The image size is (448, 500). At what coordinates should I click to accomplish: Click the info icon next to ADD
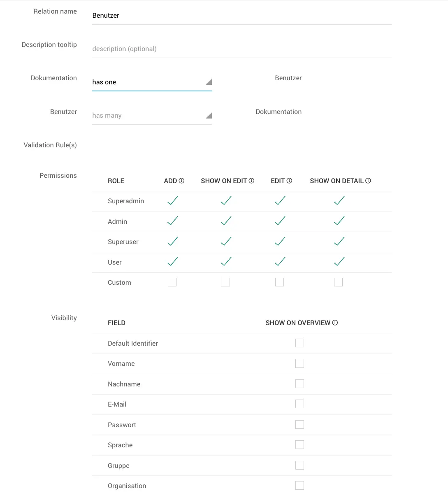coord(181,181)
